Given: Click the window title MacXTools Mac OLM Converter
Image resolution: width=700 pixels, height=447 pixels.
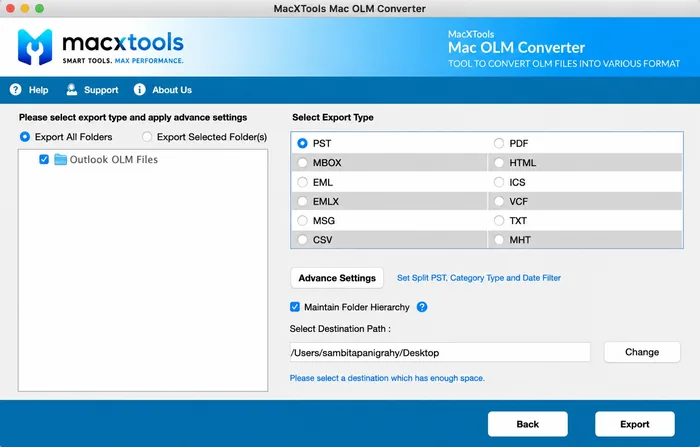Looking at the screenshot, I should pyautogui.click(x=350, y=8).
